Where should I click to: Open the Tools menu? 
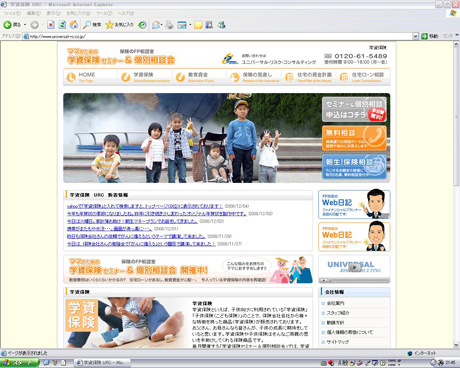104,13
